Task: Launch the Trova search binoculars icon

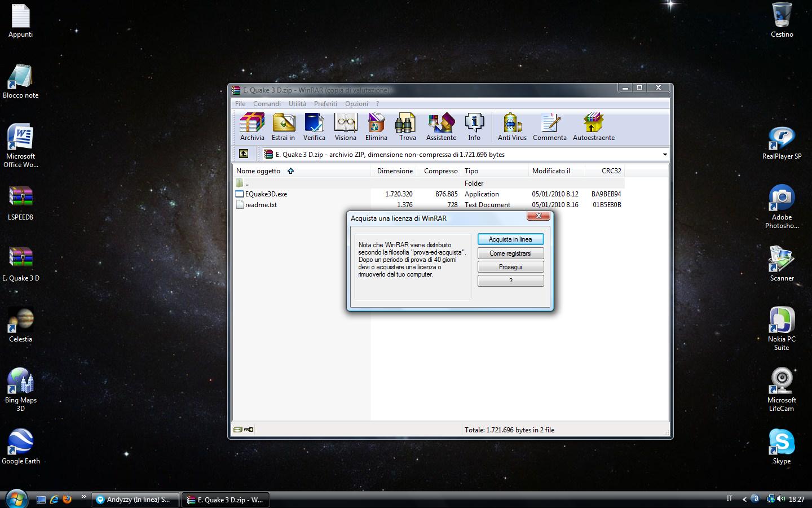Action: click(407, 126)
